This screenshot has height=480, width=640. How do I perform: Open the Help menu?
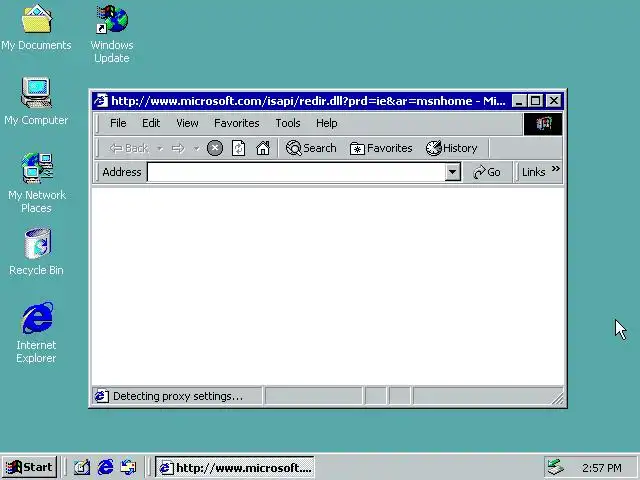(x=327, y=123)
